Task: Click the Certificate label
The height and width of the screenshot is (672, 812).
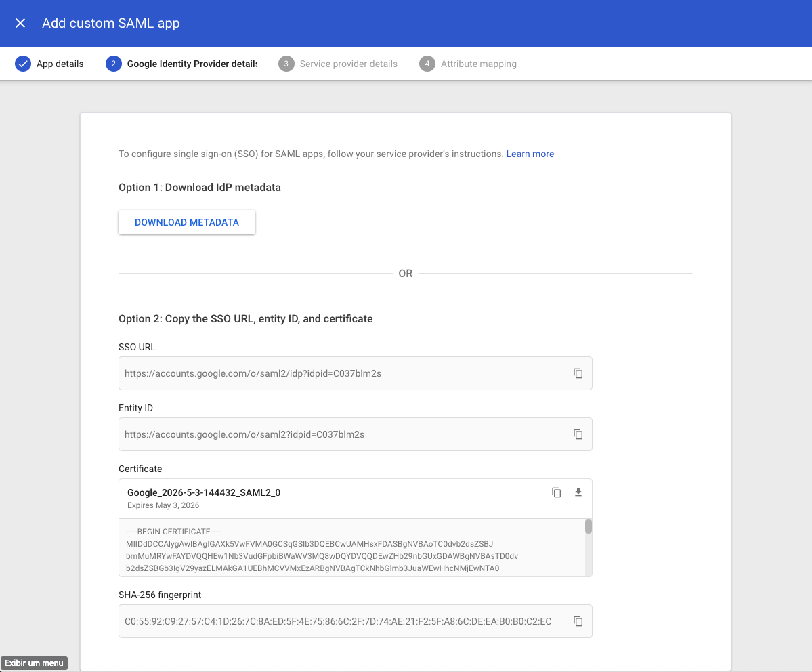Action: pos(140,469)
